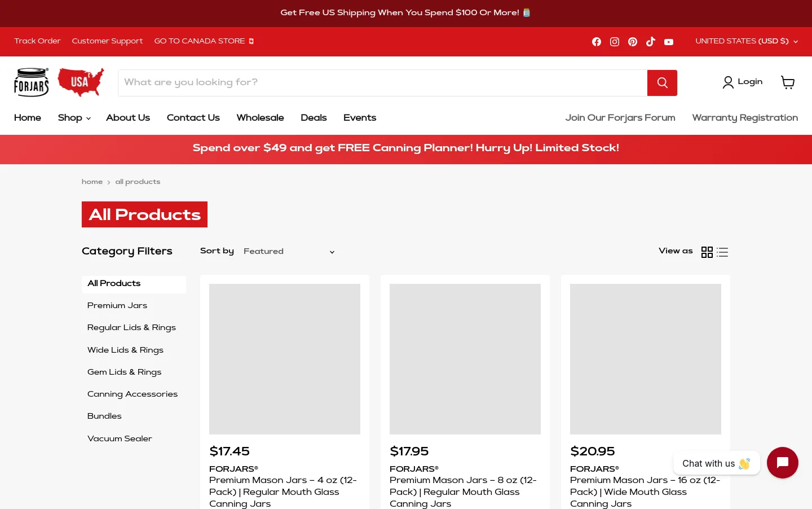
Task: Open the TikTok social icon
Action: (651, 42)
